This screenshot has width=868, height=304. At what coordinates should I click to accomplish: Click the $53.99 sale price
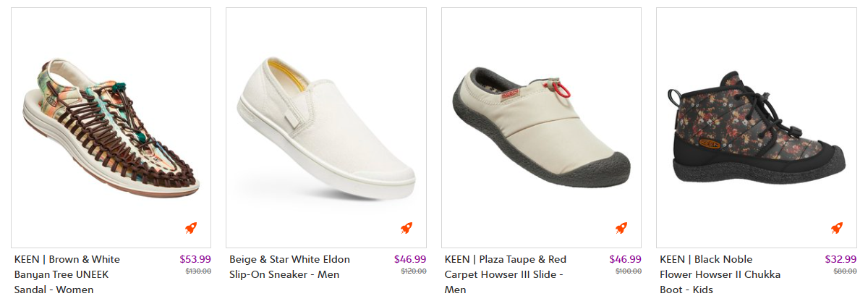click(x=195, y=259)
